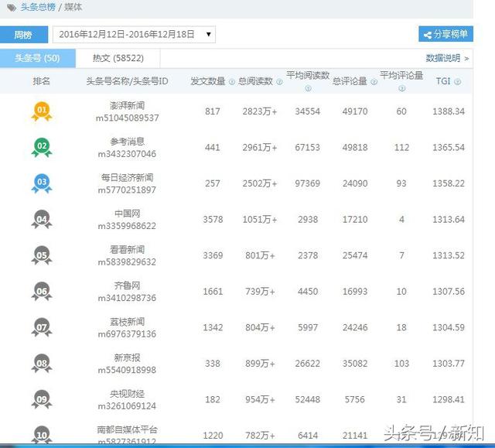Open the 央视财经 account name
Image resolution: width=495 pixels, height=448 pixels.
[x=127, y=393]
